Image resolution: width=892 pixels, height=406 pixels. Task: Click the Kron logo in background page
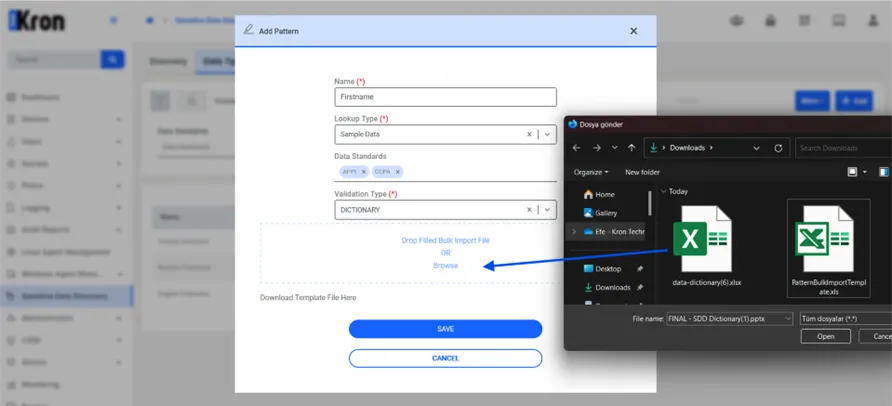click(x=36, y=20)
